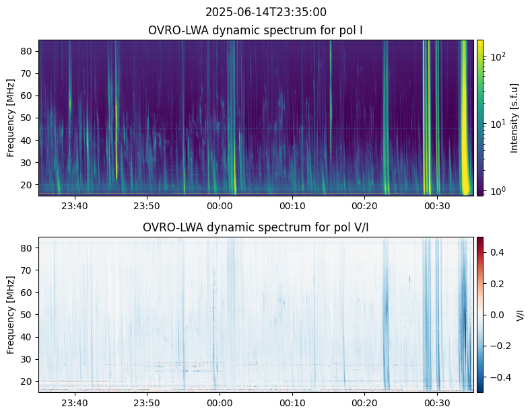This screenshot has height=415, width=532.
Task: Select the pol V/I dynamic spectrum title
Action: 255,227
